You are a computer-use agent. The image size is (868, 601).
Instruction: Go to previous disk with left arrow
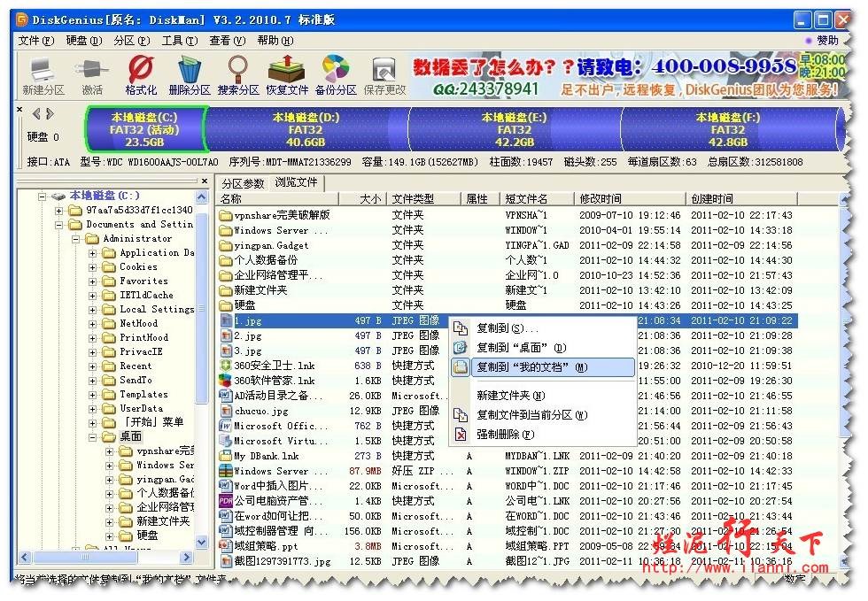coord(36,114)
